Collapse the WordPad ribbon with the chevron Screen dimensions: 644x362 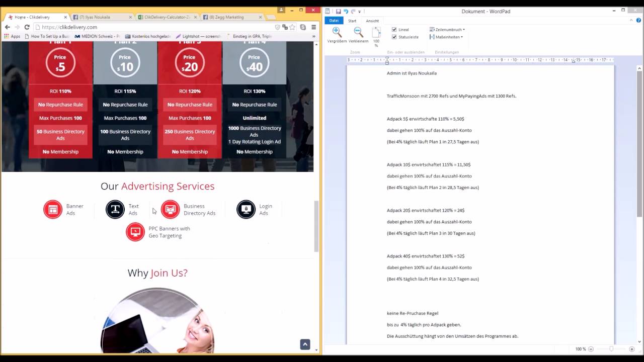(x=632, y=21)
